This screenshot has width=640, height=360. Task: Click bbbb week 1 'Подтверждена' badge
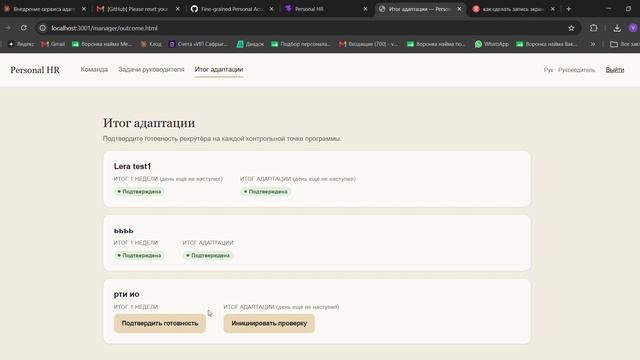point(139,256)
